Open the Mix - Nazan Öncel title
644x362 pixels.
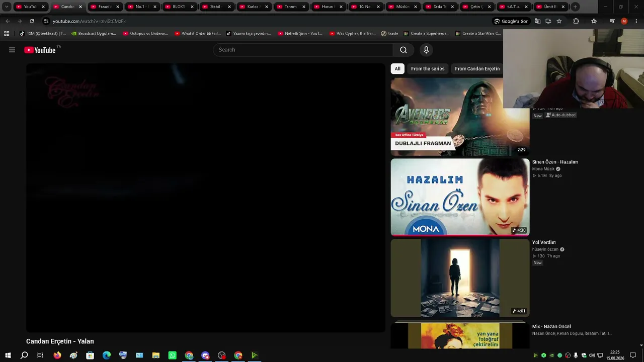click(x=551, y=327)
